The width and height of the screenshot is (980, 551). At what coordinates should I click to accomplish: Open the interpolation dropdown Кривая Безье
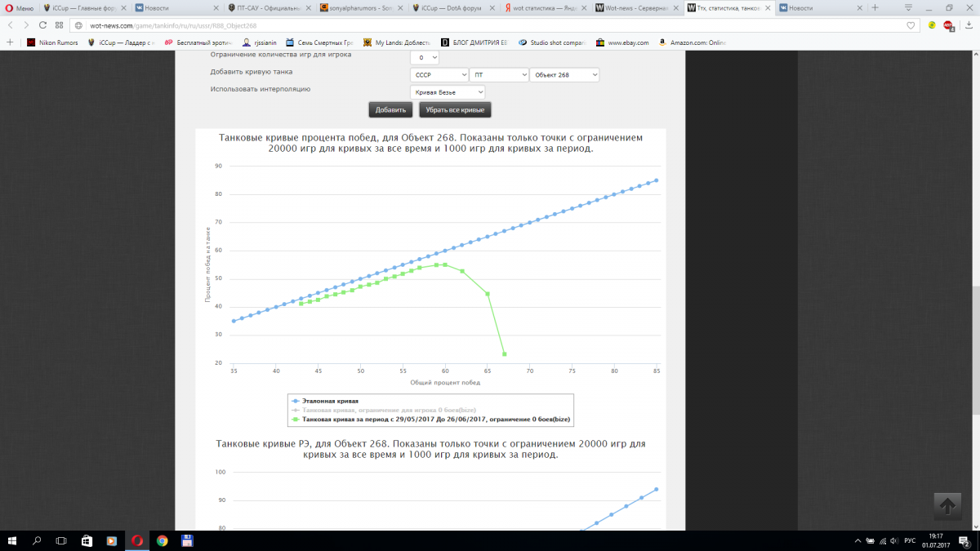(x=448, y=92)
